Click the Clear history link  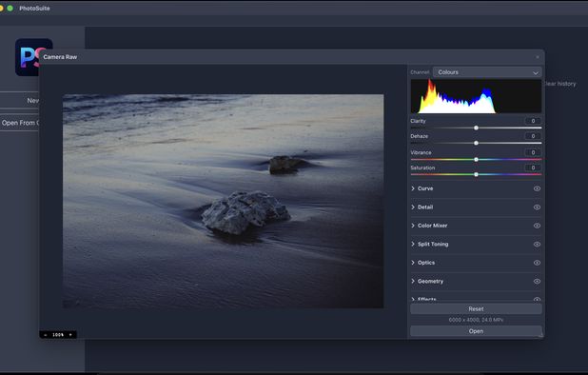tap(560, 84)
